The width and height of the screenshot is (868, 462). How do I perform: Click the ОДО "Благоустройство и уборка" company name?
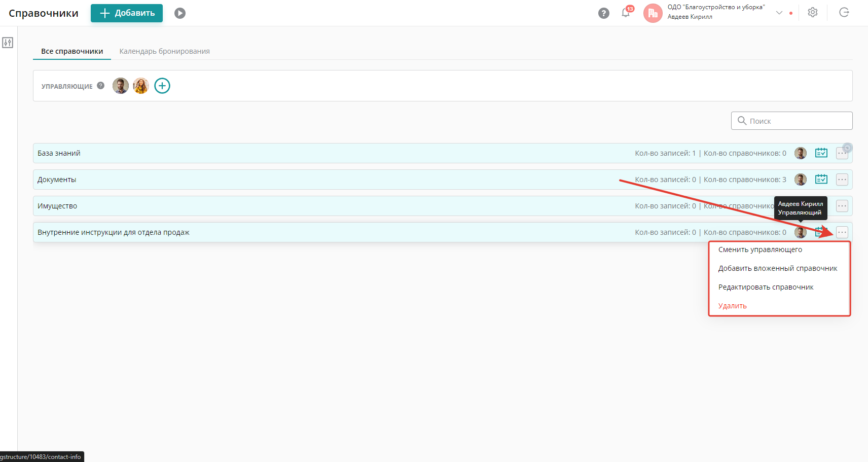click(716, 7)
